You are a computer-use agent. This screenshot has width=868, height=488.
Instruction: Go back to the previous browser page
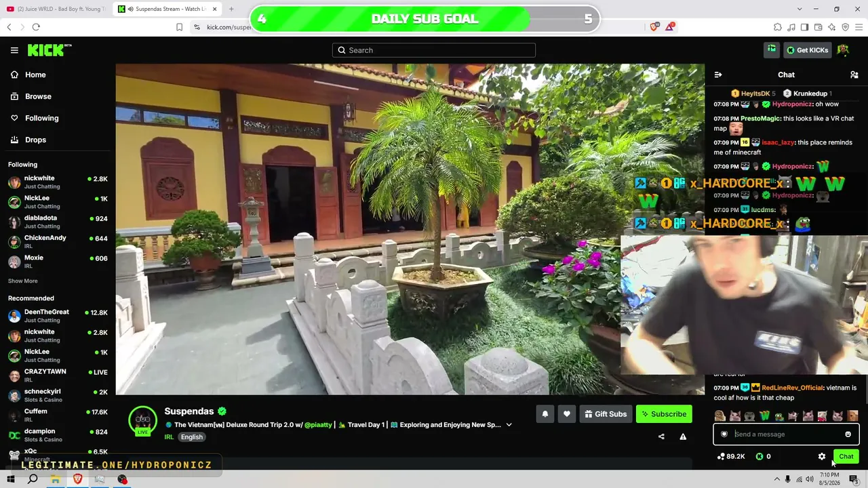tap(9, 27)
